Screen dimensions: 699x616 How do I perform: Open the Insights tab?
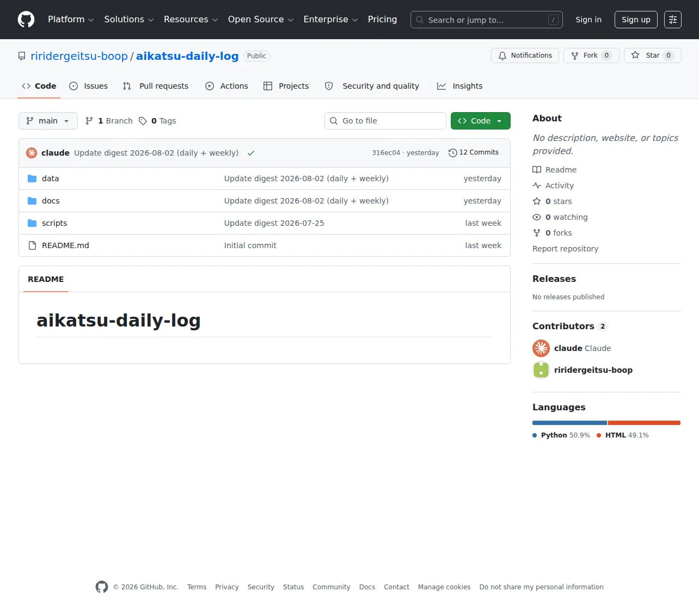click(x=460, y=86)
